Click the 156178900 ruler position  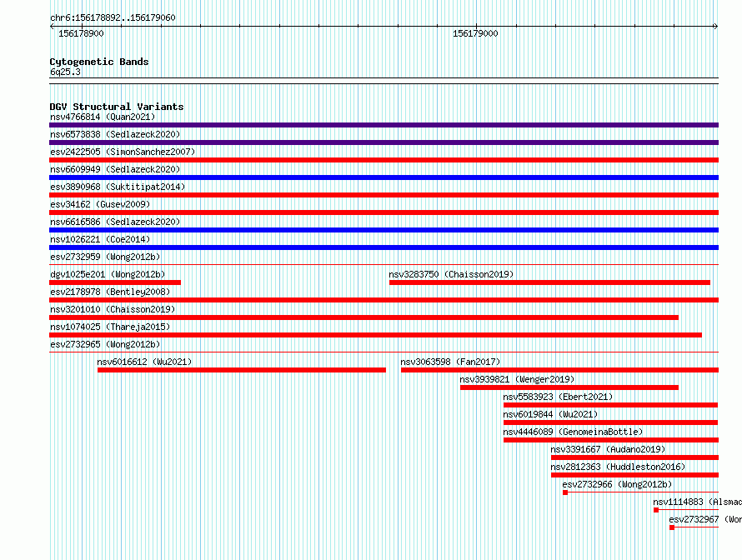(x=81, y=33)
